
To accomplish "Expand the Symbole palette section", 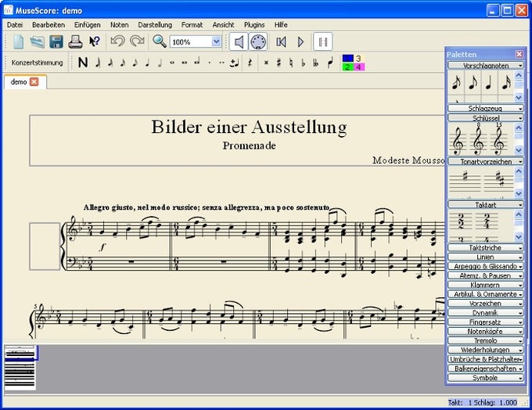I will tap(486, 377).
